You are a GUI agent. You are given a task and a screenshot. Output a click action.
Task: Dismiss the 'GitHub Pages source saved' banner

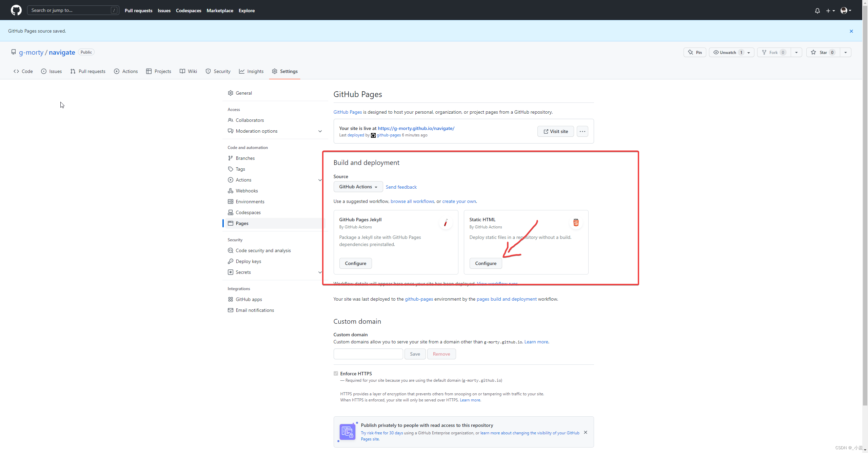point(851,31)
